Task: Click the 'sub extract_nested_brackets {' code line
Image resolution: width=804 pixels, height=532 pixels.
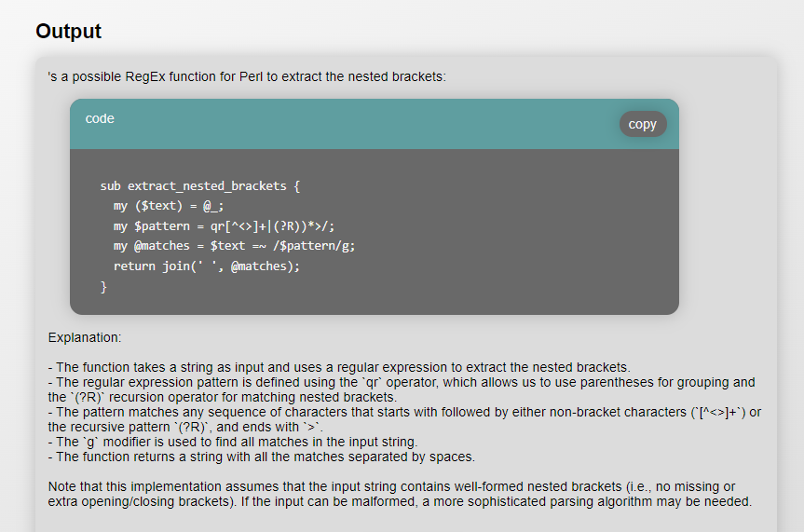Action: 200,185
